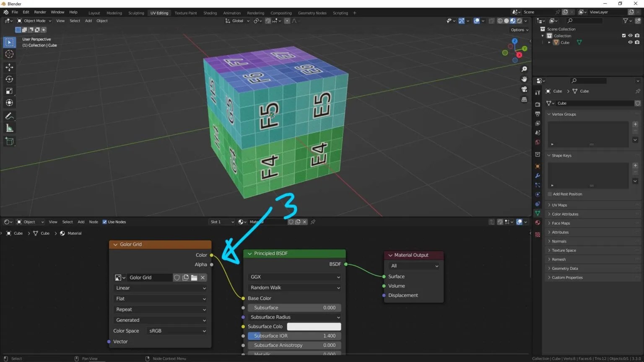
Task: Select the Move tool in the viewport toolbar
Action: [9, 67]
